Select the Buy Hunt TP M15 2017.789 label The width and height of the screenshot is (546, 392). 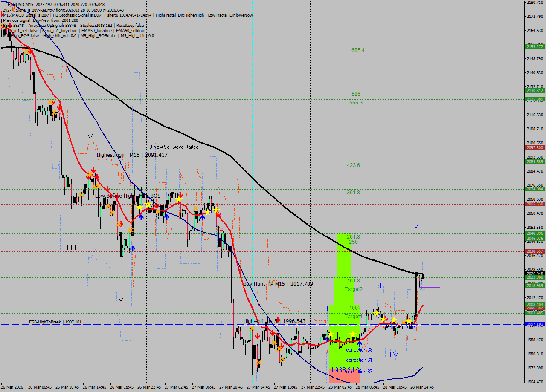click(278, 284)
